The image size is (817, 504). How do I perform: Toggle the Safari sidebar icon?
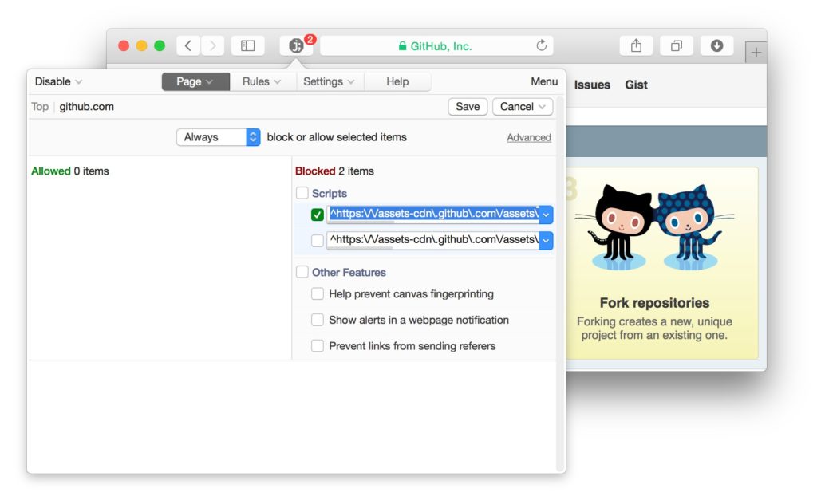[248, 45]
